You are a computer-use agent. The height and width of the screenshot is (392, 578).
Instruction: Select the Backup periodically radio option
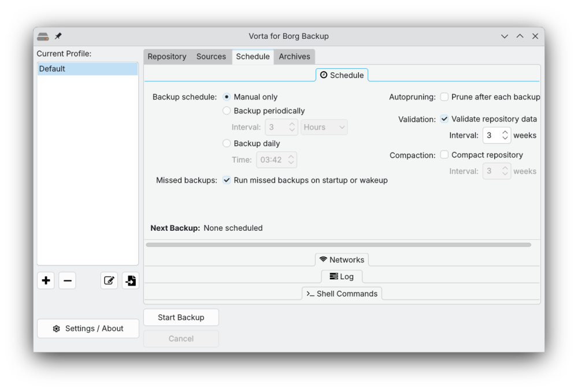tap(227, 111)
